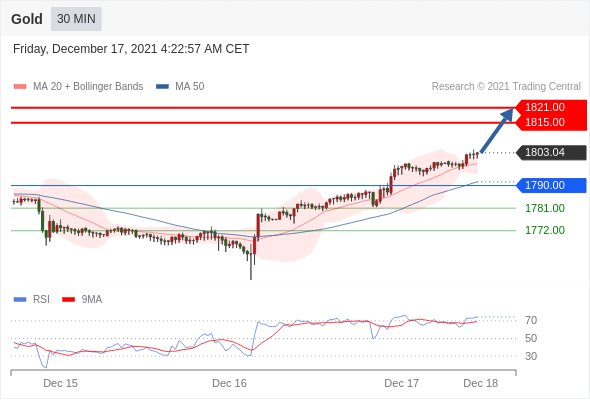Select the 30 MIN timeframe button
The height and width of the screenshot is (400, 590).
76,19
